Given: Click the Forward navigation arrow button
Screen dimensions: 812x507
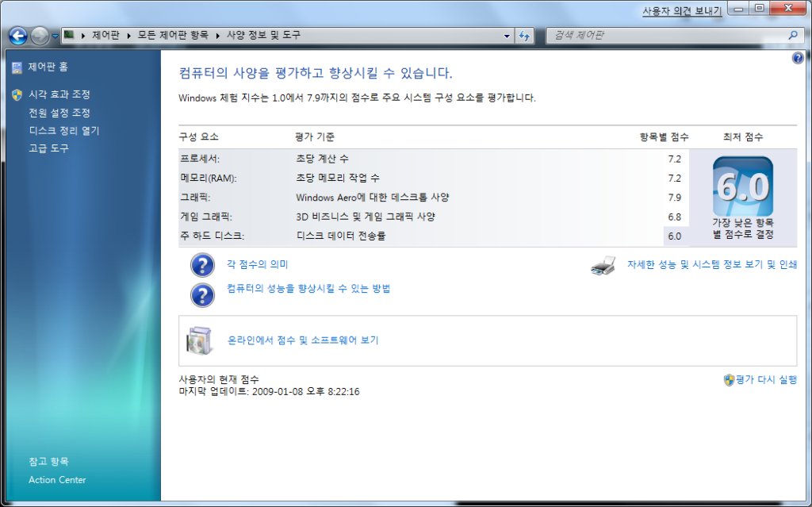Looking at the screenshot, I should point(40,36).
